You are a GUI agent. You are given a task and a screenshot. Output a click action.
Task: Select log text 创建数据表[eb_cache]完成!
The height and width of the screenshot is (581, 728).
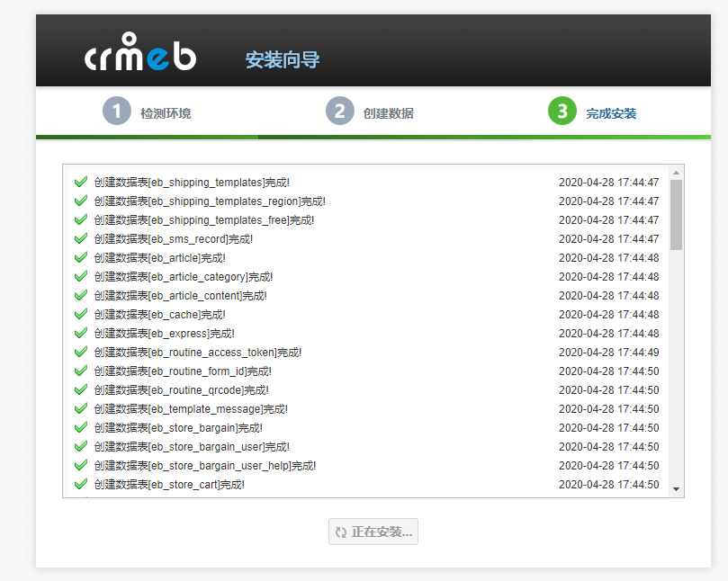(x=159, y=315)
